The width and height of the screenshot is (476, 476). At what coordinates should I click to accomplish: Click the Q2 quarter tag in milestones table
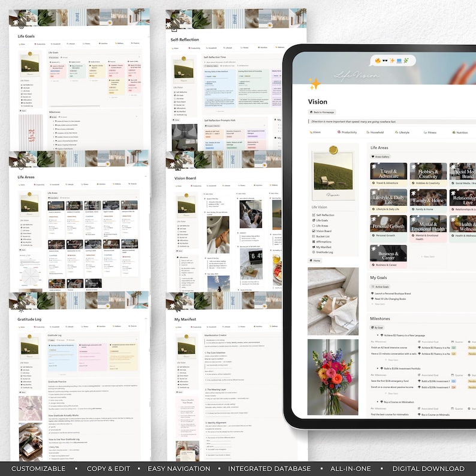click(454, 348)
